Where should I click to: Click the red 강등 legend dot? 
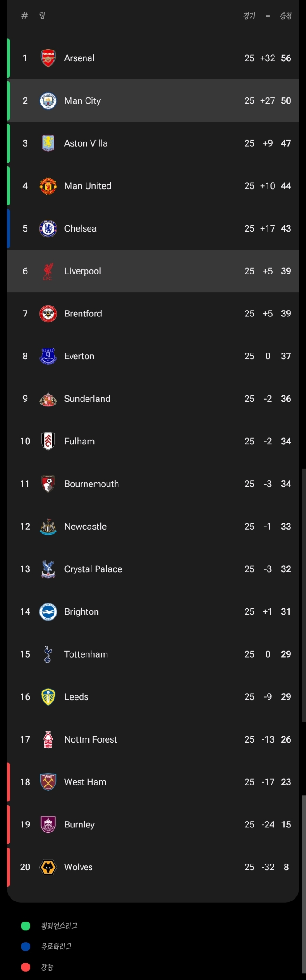click(26, 967)
